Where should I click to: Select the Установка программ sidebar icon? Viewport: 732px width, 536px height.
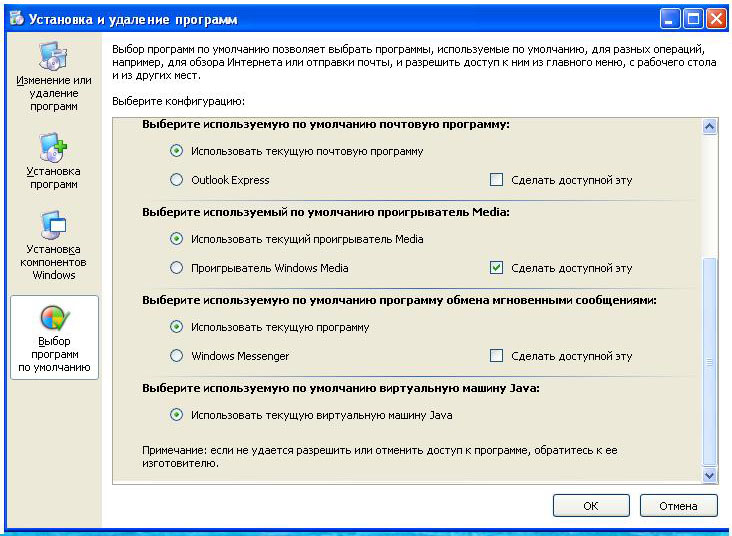[x=53, y=161]
